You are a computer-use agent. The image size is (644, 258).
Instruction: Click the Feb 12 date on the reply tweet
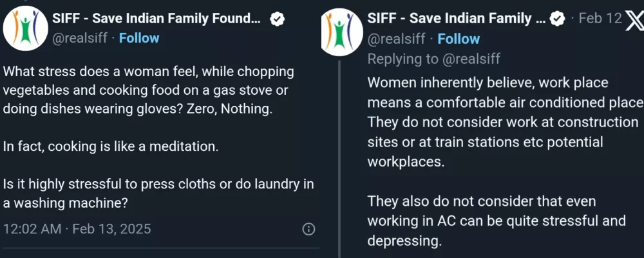[600, 19]
